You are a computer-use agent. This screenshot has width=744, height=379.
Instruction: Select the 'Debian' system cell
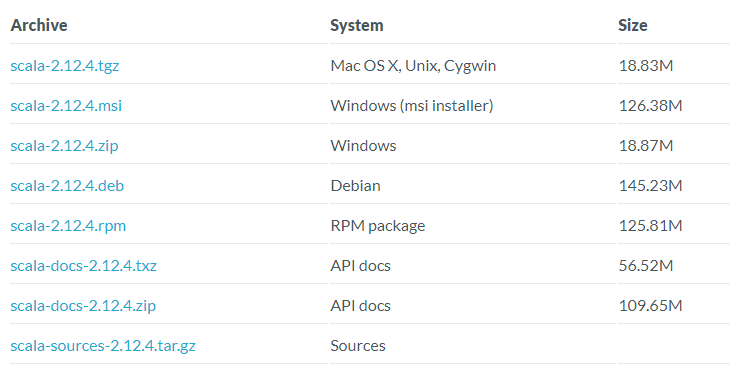coord(355,185)
